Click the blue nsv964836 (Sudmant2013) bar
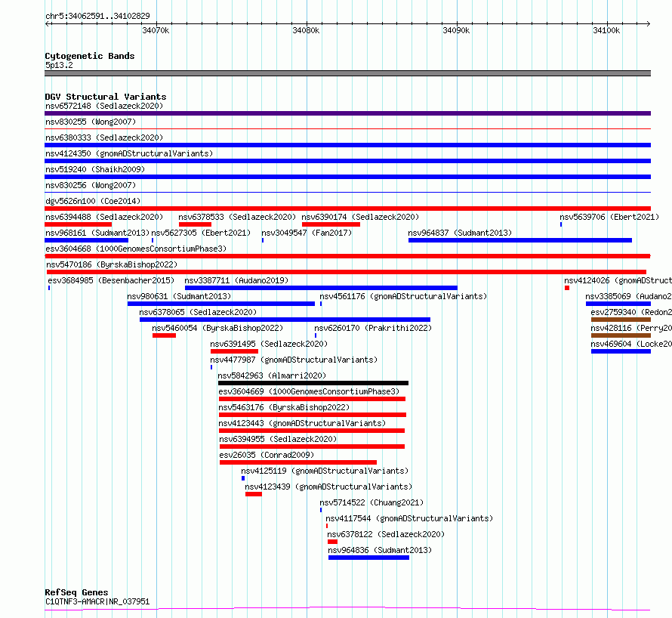 (368, 558)
